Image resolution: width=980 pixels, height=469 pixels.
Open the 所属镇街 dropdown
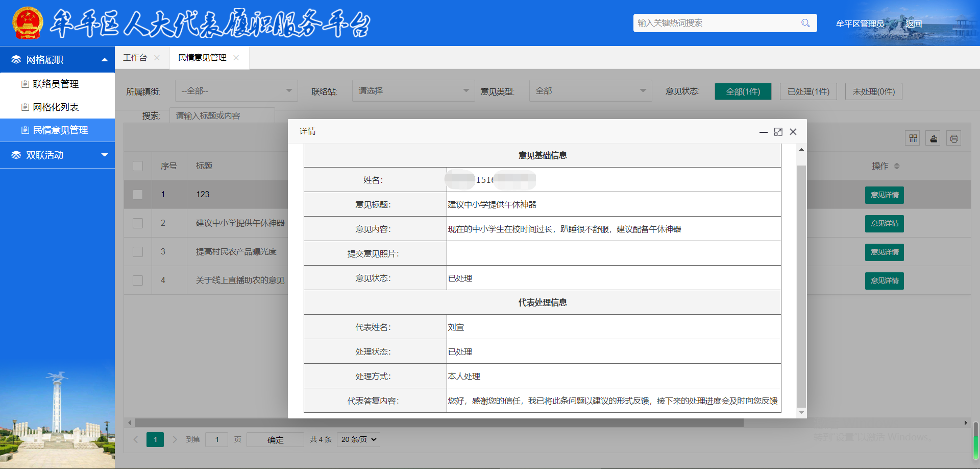[x=236, y=91]
